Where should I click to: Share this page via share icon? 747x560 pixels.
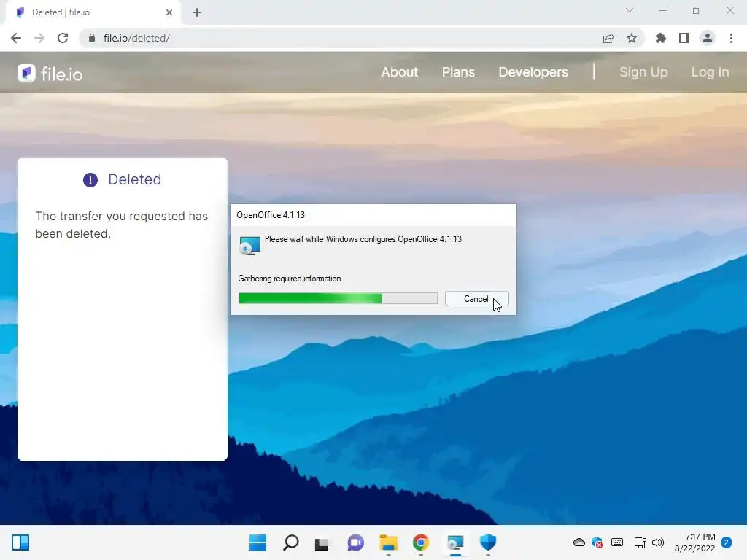click(x=608, y=38)
